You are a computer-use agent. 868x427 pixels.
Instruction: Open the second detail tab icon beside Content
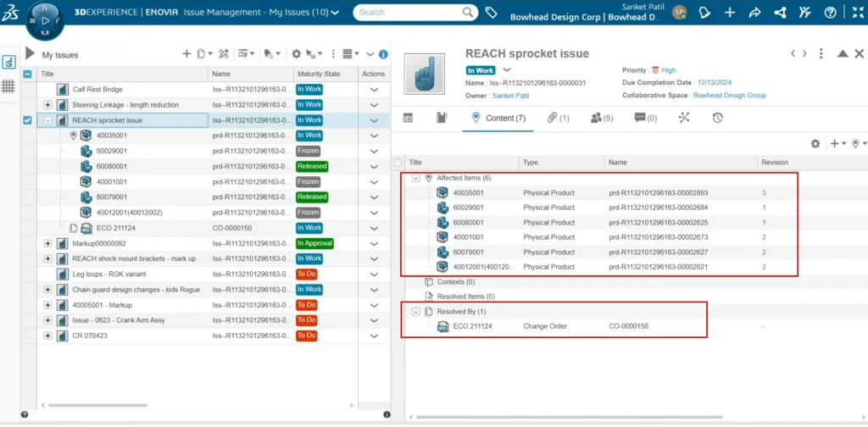pos(441,117)
